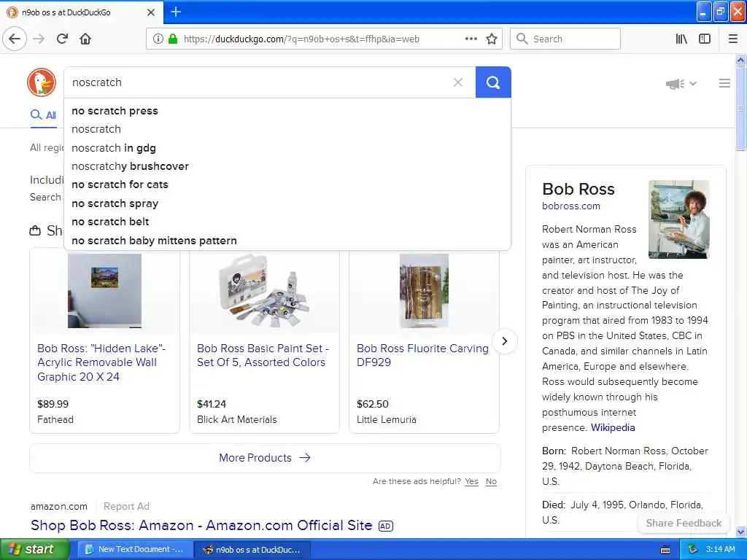Open the Wikipedia link in Bob Ross panel
The image size is (747, 560).
613,427
